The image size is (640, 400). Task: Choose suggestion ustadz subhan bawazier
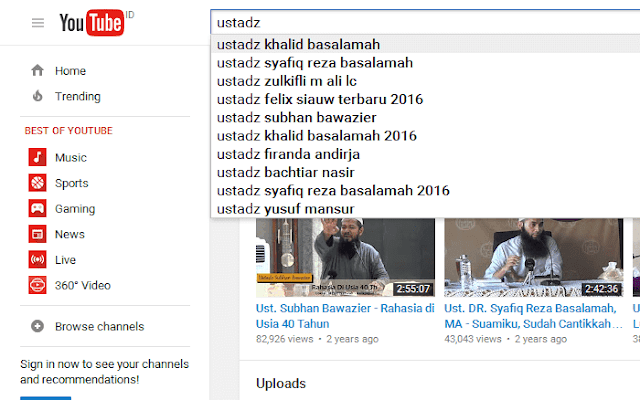425,118
